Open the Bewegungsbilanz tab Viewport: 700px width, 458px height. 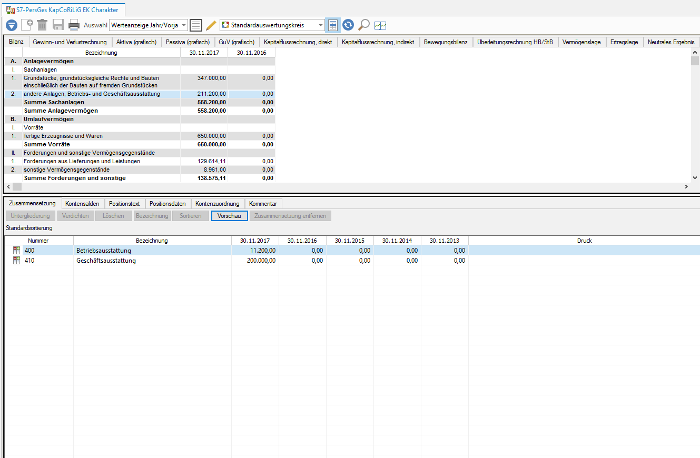[x=445, y=42]
